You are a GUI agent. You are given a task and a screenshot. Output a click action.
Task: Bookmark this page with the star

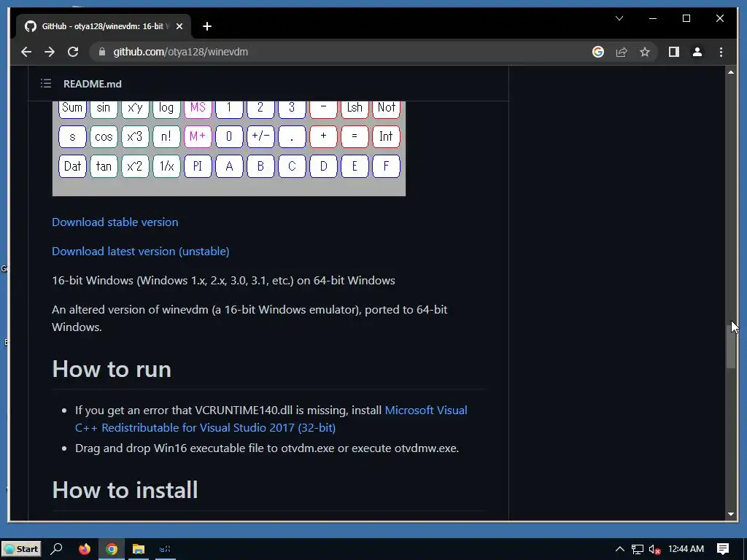[645, 52]
